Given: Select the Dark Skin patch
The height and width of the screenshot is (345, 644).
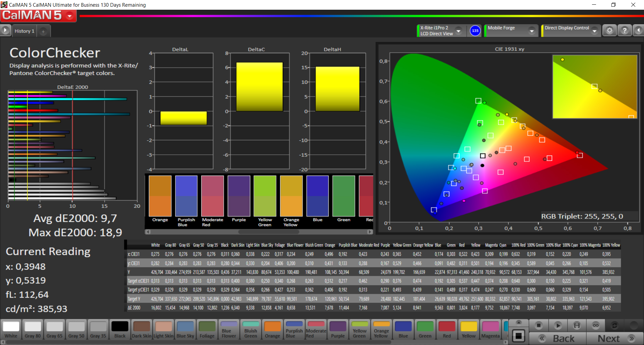Looking at the screenshot, I should (142, 330).
